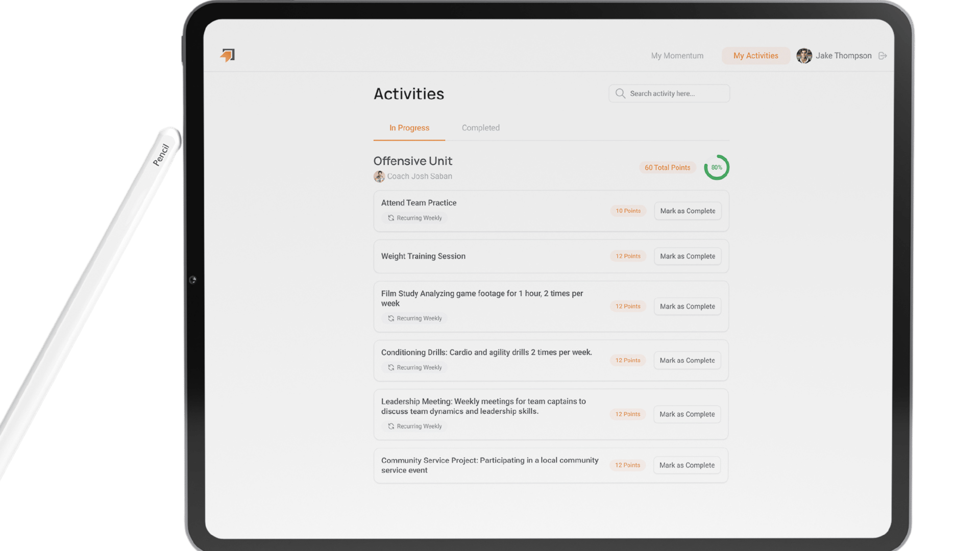This screenshot has width=980, height=551.
Task: Click the search magnifier icon
Action: 620,93
